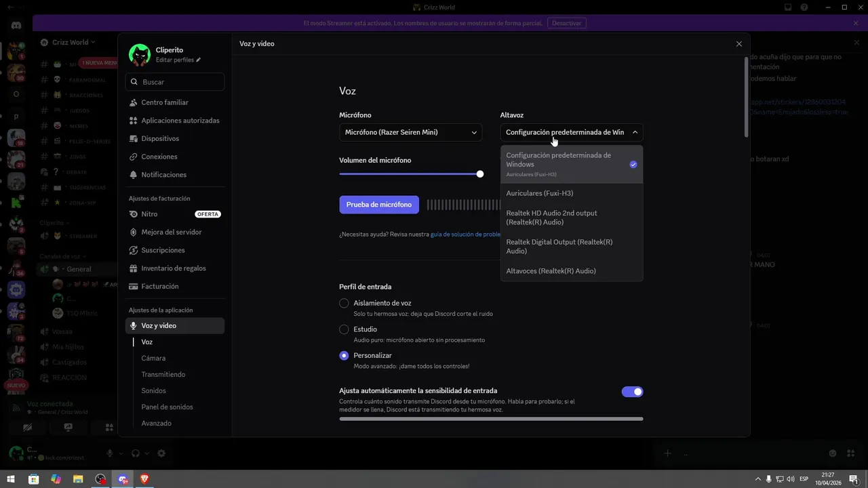Close the Voz y video settings dialog
868x488 pixels.
(x=739, y=44)
